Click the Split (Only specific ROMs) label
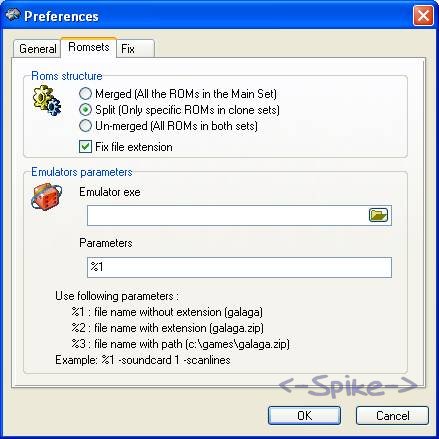The height and width of the screenshot is (439, 439). click(187, 110)
